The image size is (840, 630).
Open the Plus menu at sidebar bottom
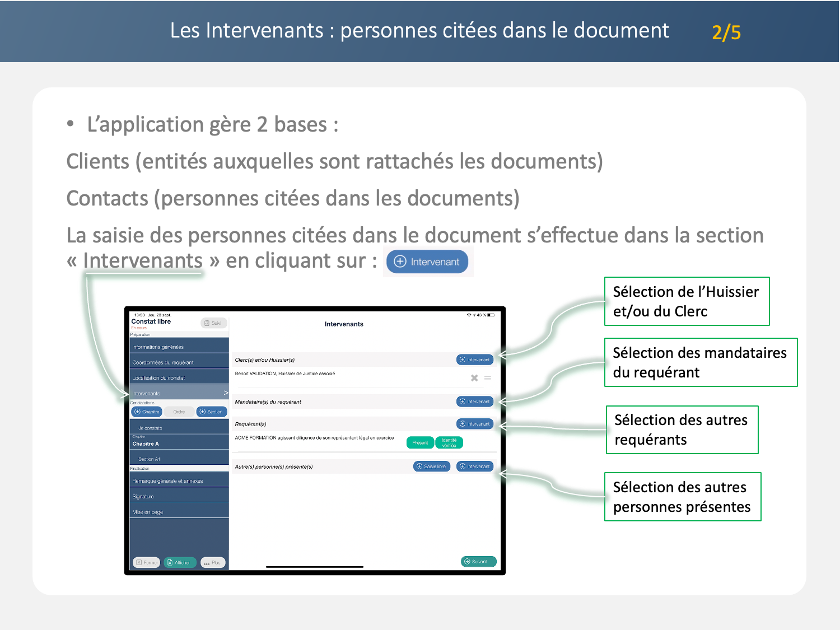click(x=213, y=562)
